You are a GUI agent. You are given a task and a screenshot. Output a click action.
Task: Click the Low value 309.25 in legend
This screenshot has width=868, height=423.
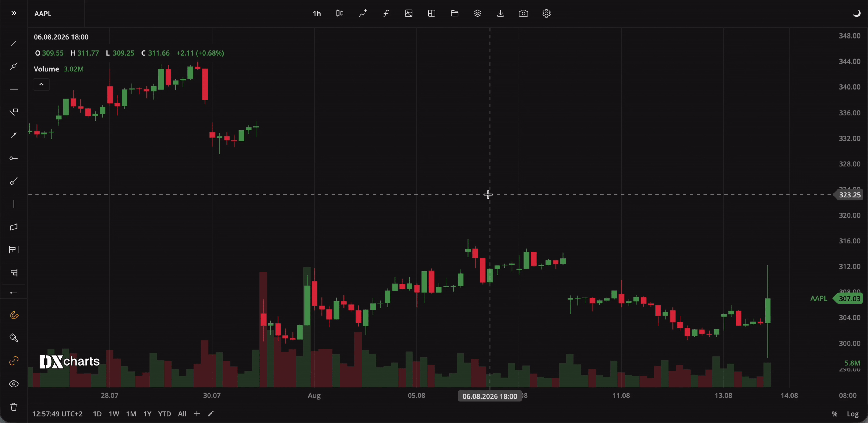point(123,53)
